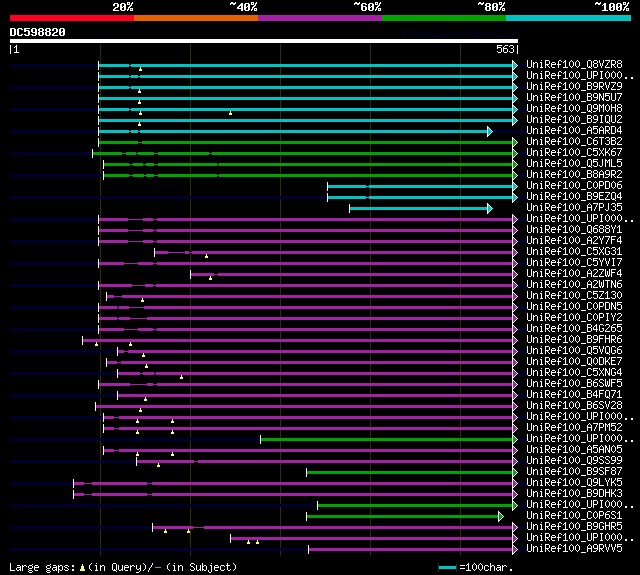
Task: Open the hit UniRef100_B9N5U7
Action: click(574, 98)
